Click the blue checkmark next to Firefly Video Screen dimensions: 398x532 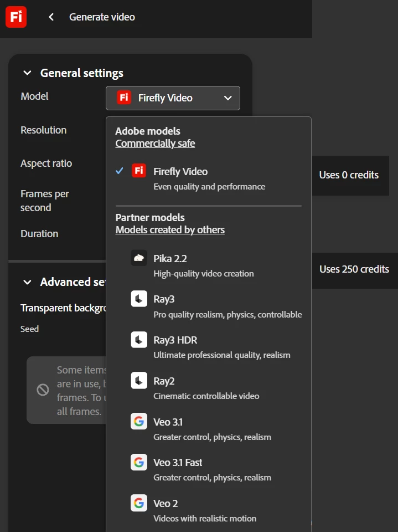[x=120, y=171]
